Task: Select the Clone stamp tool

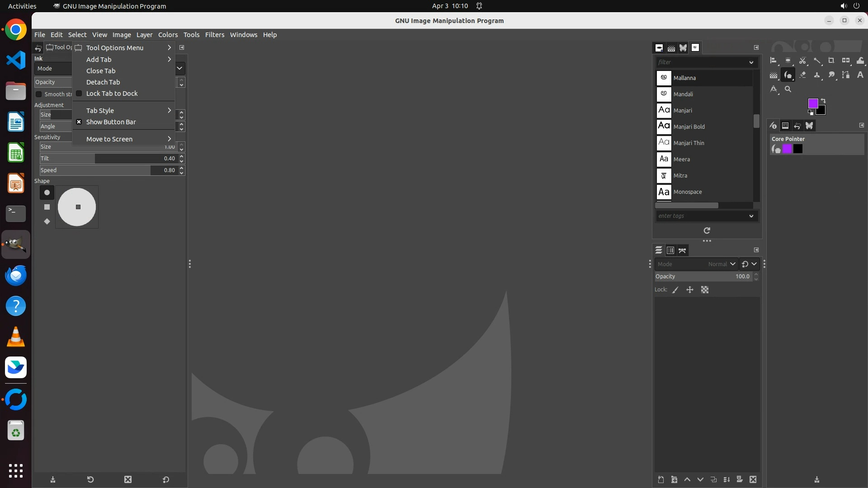Action: (817, 75)
